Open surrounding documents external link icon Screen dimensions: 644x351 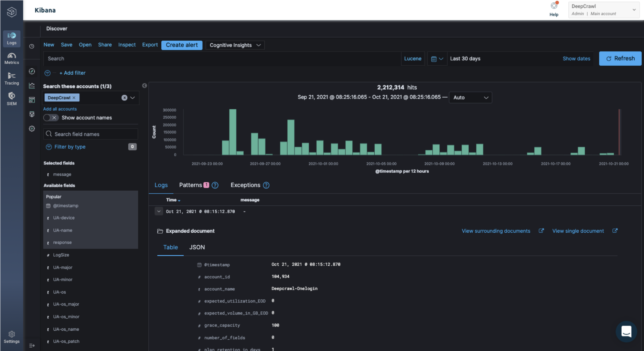pos(541,231)
